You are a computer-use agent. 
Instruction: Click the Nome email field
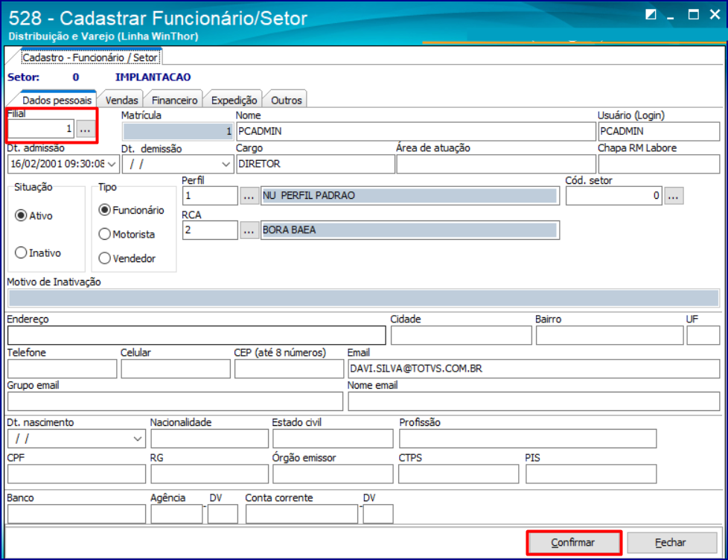534,401
